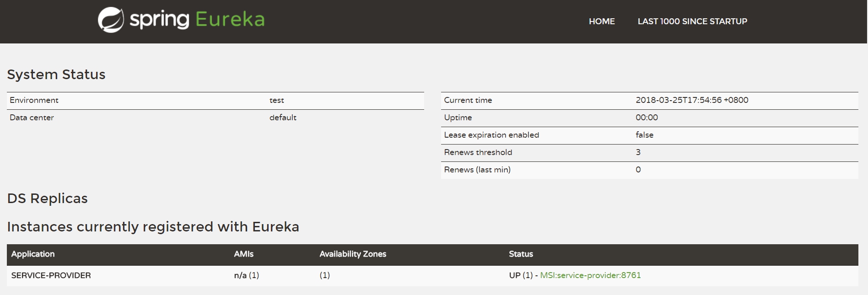Open the HOME navigation item

tap(602, 21)
